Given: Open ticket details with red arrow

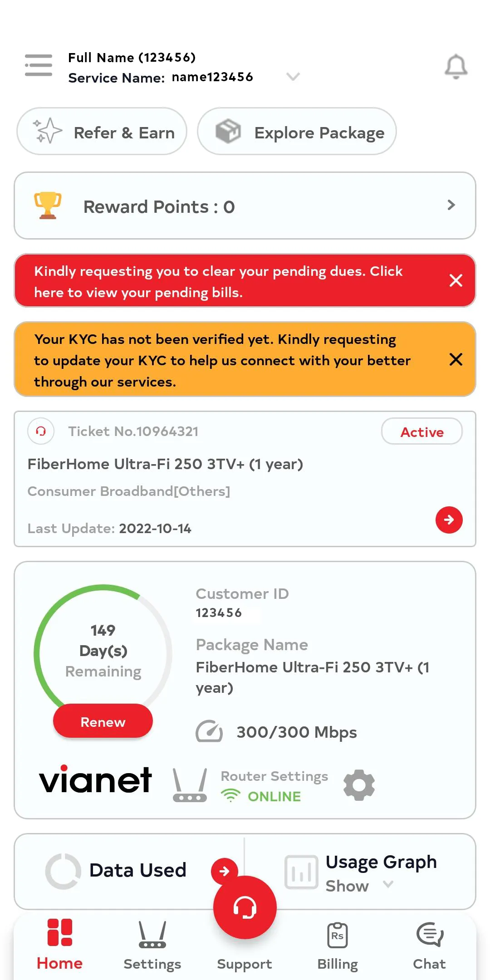Looking at the screenshot, I should point(449,519).
